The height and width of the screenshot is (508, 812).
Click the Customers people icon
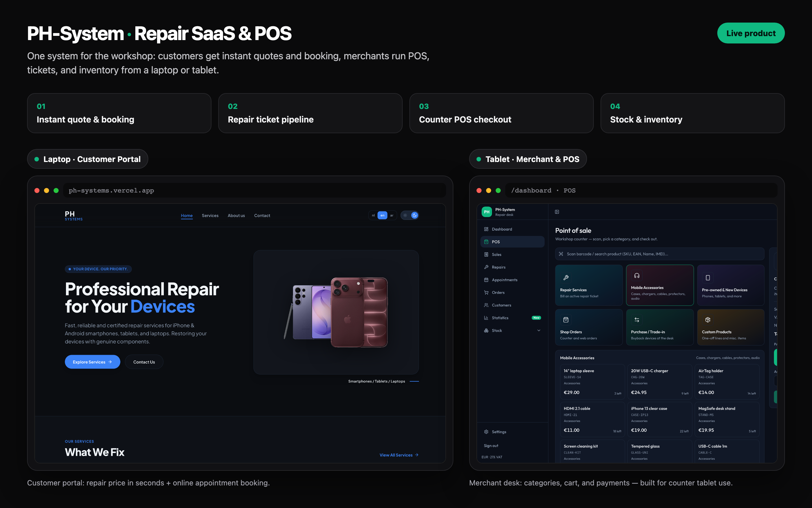coord(486,305)
